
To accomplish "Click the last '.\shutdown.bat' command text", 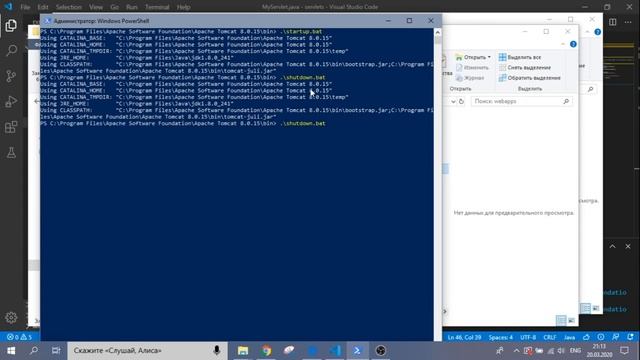I will coord(303,123).
